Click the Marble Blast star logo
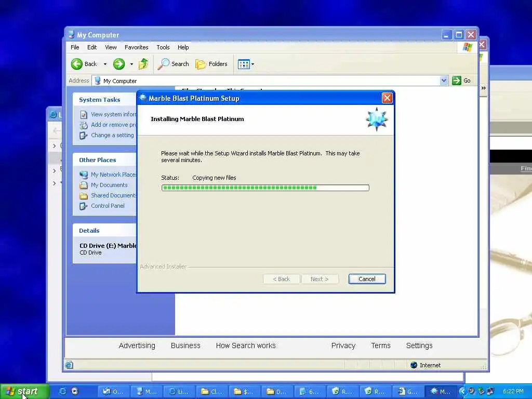 pyautogui.click(x=377, y=119)
